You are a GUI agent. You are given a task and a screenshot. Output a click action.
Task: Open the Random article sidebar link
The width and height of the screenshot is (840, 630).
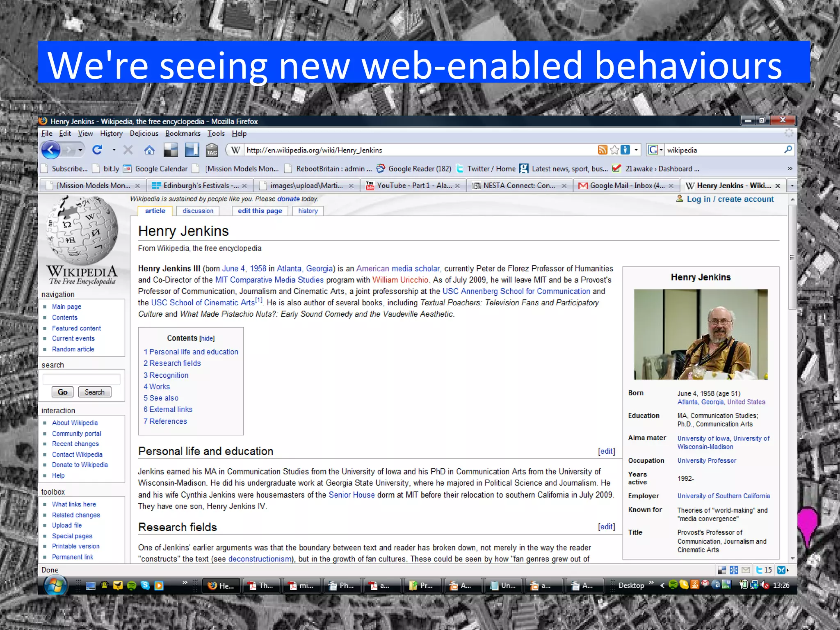click(73, 349)
